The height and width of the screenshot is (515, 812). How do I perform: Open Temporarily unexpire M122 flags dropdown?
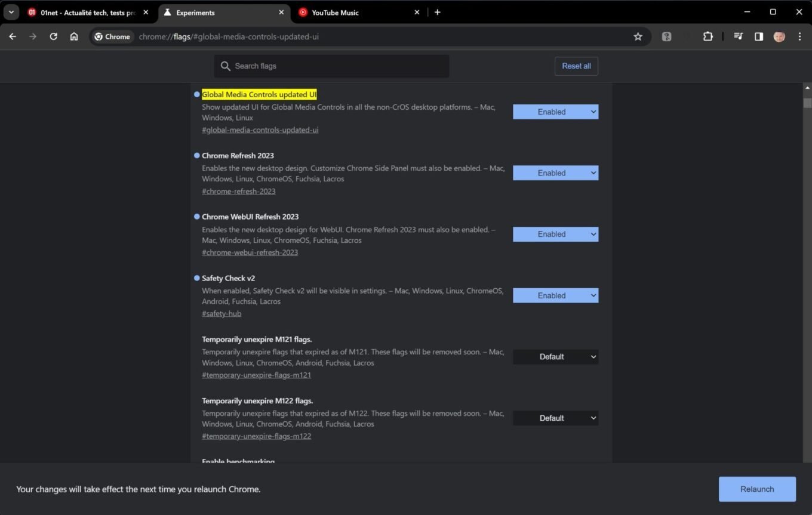(x=555, y=418)
